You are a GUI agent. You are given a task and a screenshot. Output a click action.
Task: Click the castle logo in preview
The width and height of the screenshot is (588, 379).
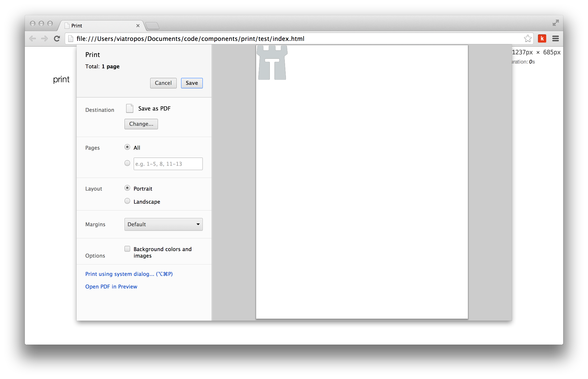tap(272, 63)
